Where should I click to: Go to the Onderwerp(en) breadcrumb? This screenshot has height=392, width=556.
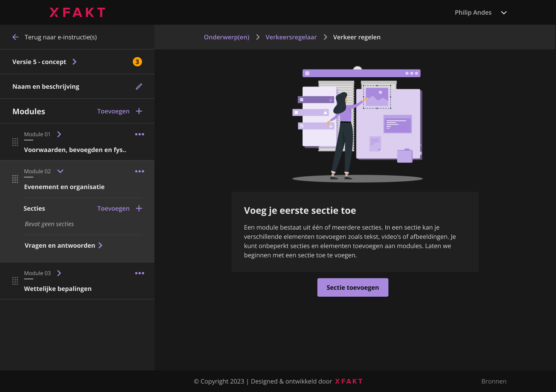click(x=227, y=37)
